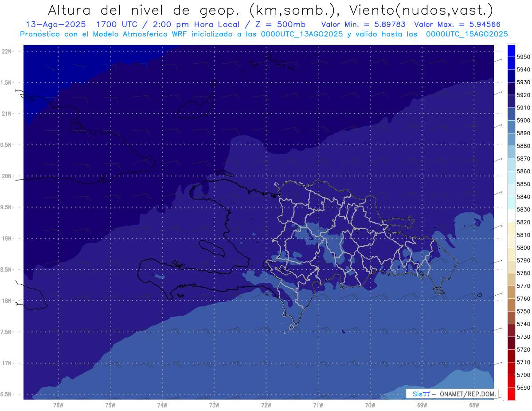Pick the dark red swatch between 5710 and 5720
Image resolution: width=532 pixels, height=411 pixels.
coord(511,356)
